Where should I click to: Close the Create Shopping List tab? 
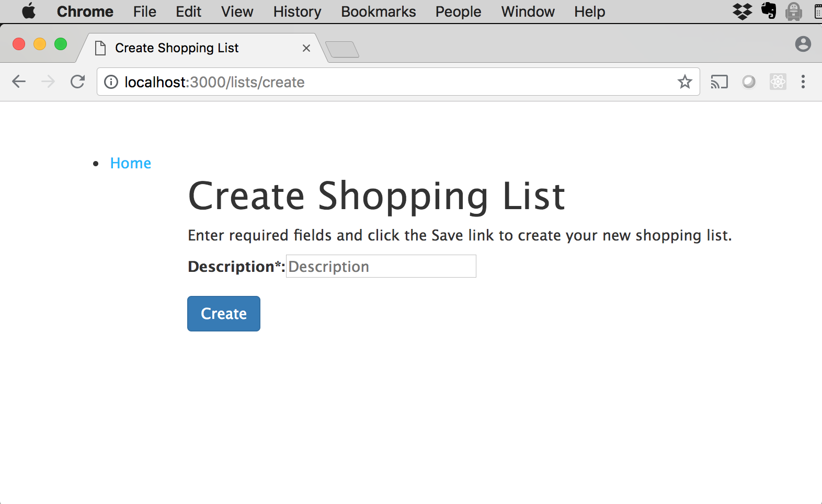point(306,48)
